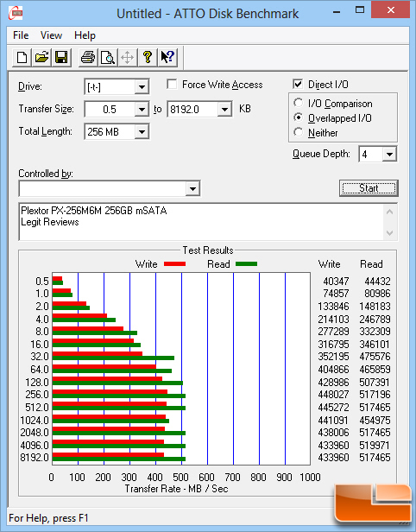Save results with the floppy disk icon

[61, 57]
